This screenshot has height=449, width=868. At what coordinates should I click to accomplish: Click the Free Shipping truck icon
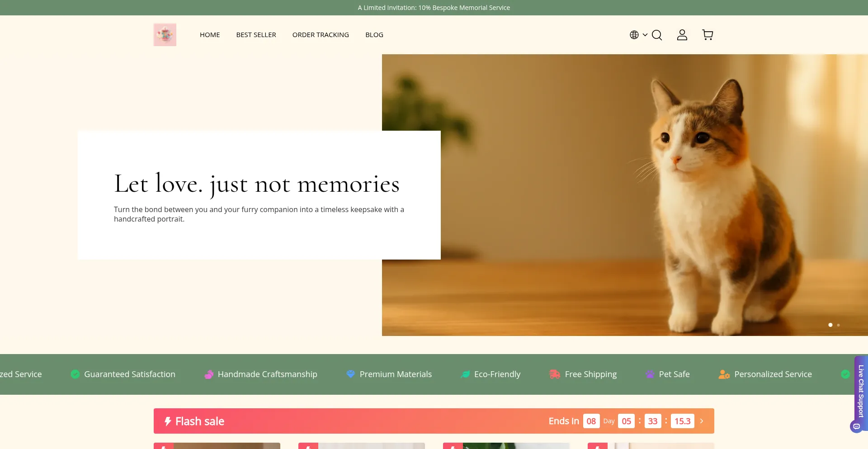coord(554,374)
